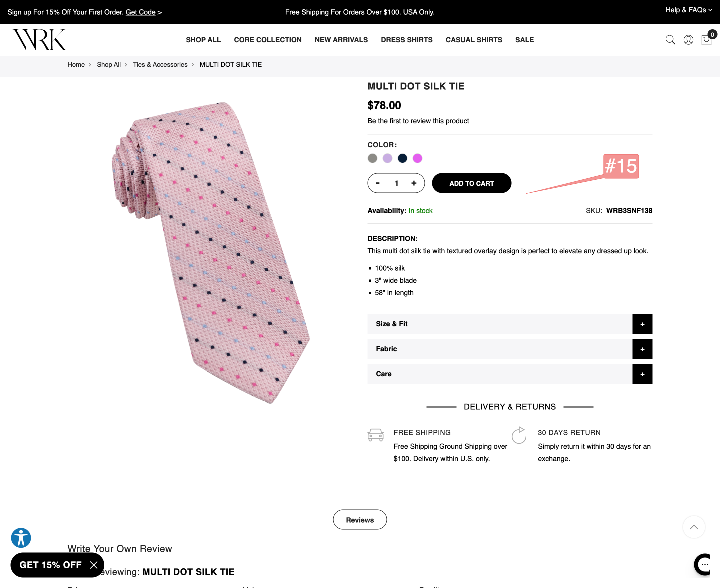The width and height of the screenshot is (720, 588).
Task: Increase quantity with the plus stepper
Action: point(414,183)
